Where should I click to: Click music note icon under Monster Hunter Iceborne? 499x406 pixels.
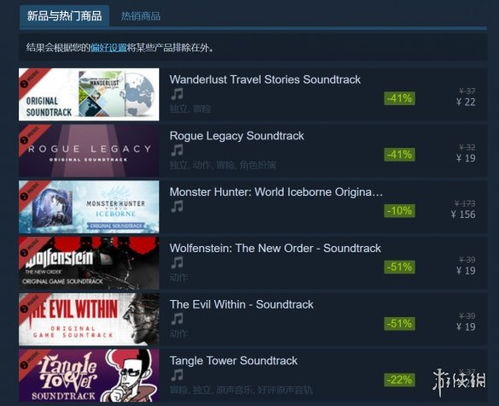click(177, 207)
